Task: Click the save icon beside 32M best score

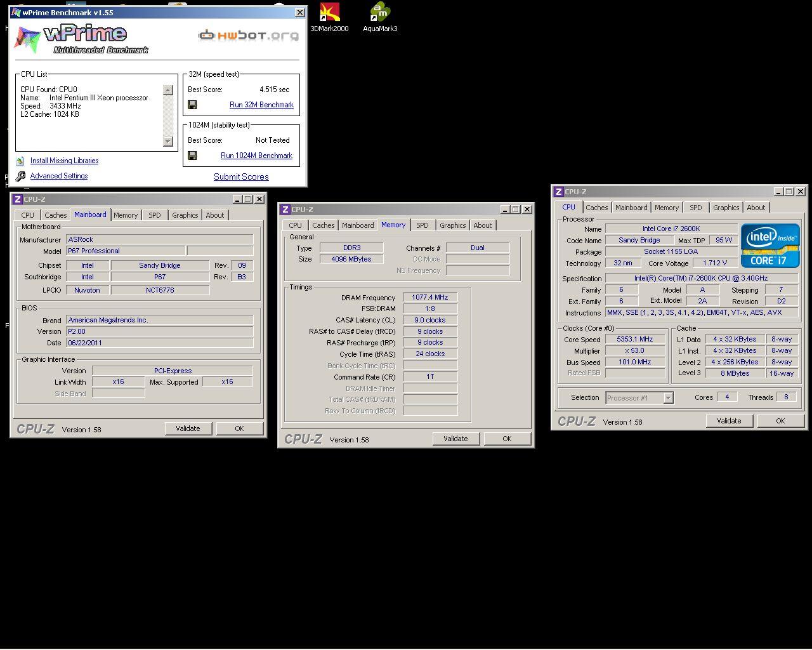Action: pos(192,105)
